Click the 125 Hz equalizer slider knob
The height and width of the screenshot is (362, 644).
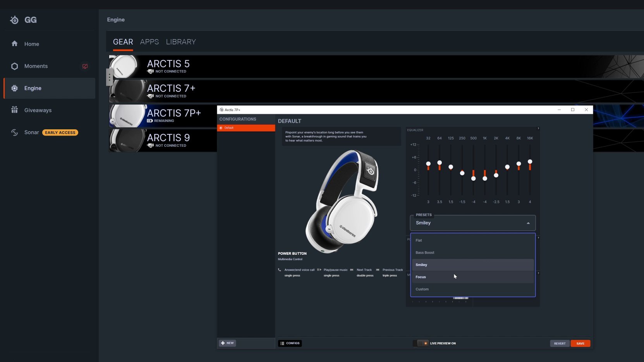point(451,167)
